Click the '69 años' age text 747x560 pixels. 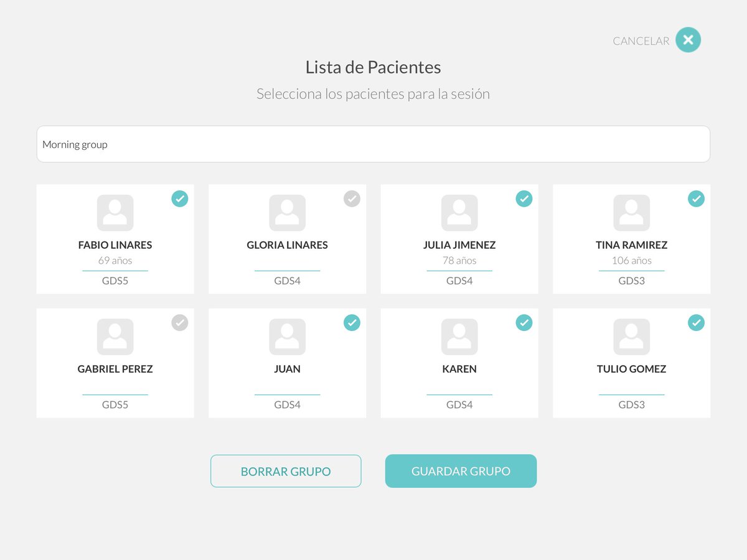(115, 261)
